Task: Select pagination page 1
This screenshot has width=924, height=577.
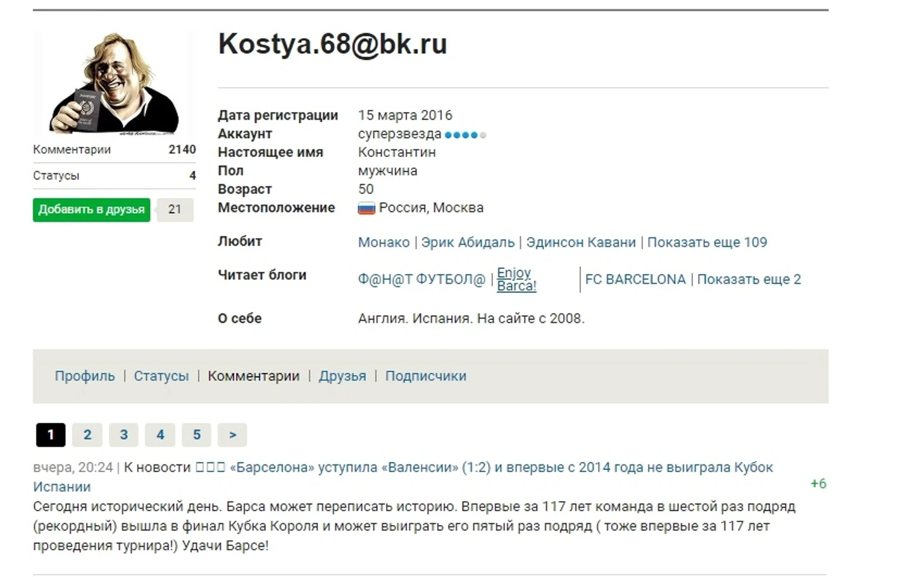Action: tap(51, 435)
